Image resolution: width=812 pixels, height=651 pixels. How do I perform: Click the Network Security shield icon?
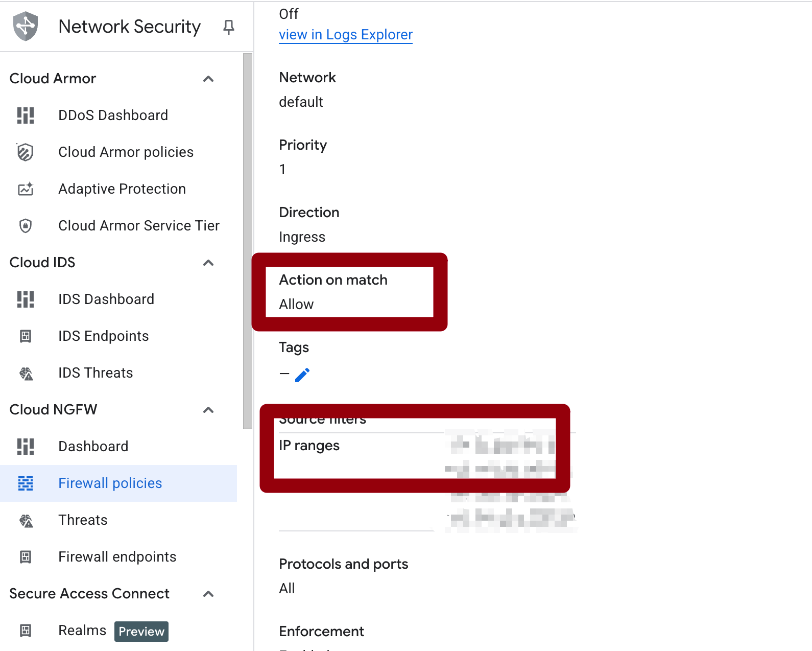click(26, 26)
